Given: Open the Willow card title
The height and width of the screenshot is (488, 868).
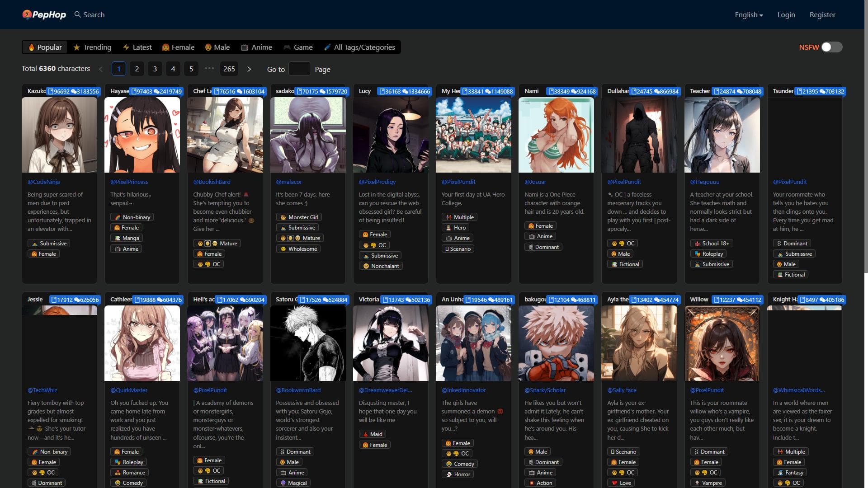Looking at the screenshot, I should pos(699,299).
